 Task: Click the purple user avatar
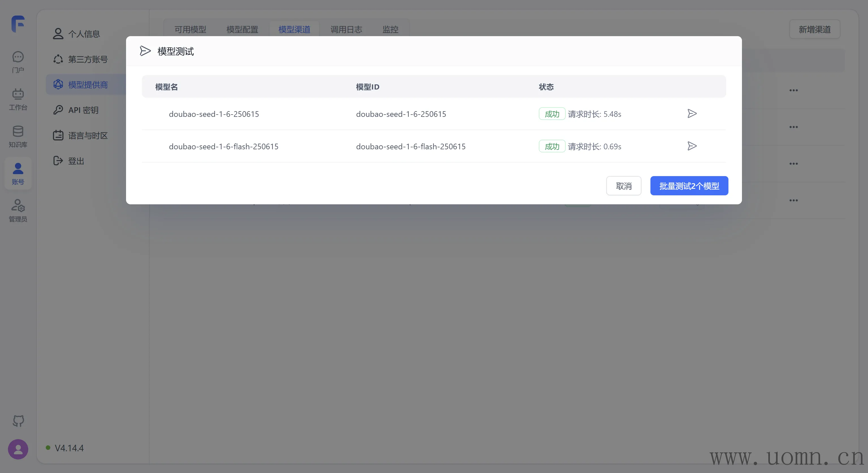pyautogui.click(x=18, y=449)
